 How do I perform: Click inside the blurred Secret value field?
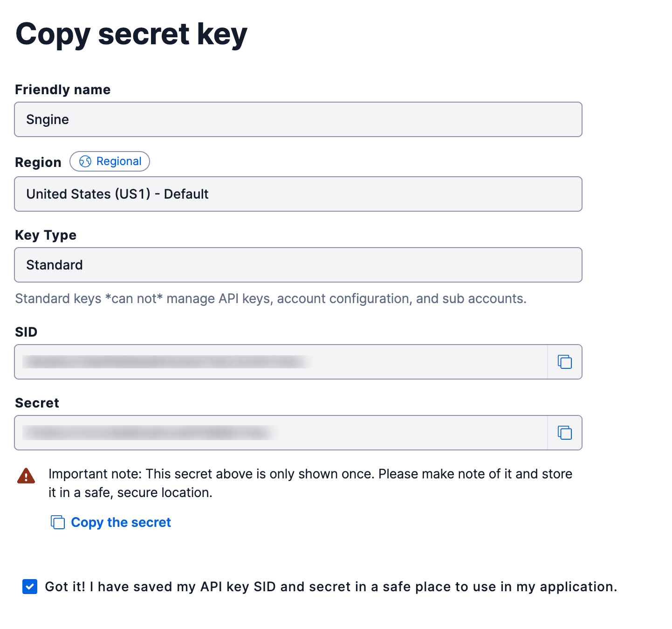[x=281, y=433]
